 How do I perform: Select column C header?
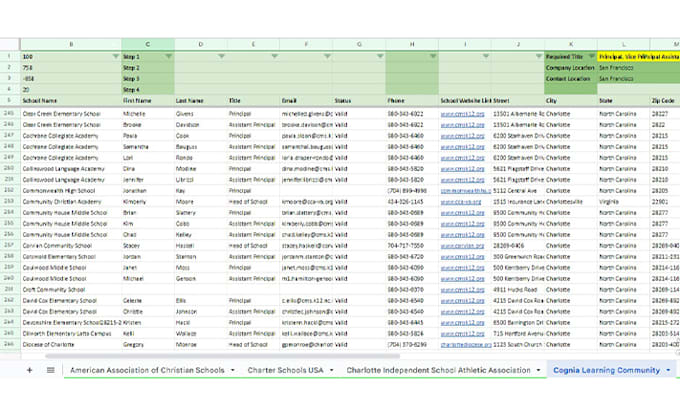(x=148, y=44)
